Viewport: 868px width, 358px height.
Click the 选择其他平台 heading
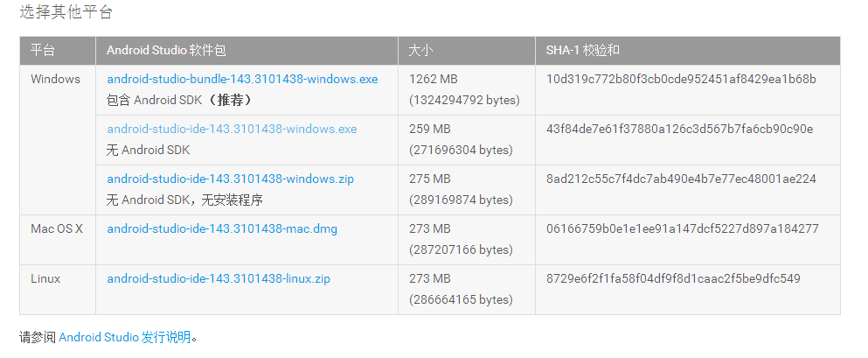point(66,12)
